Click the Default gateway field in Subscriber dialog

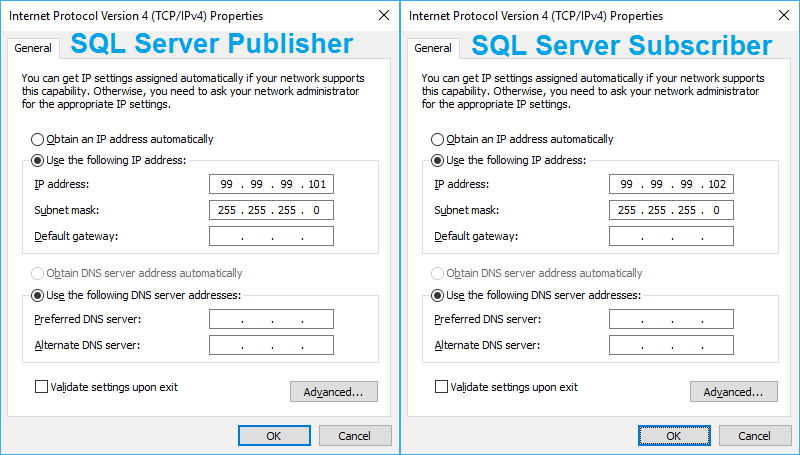671,236
